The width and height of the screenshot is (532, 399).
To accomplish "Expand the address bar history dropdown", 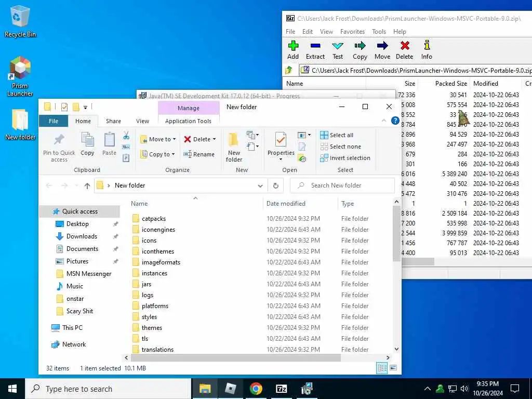I will click(260, 185).
